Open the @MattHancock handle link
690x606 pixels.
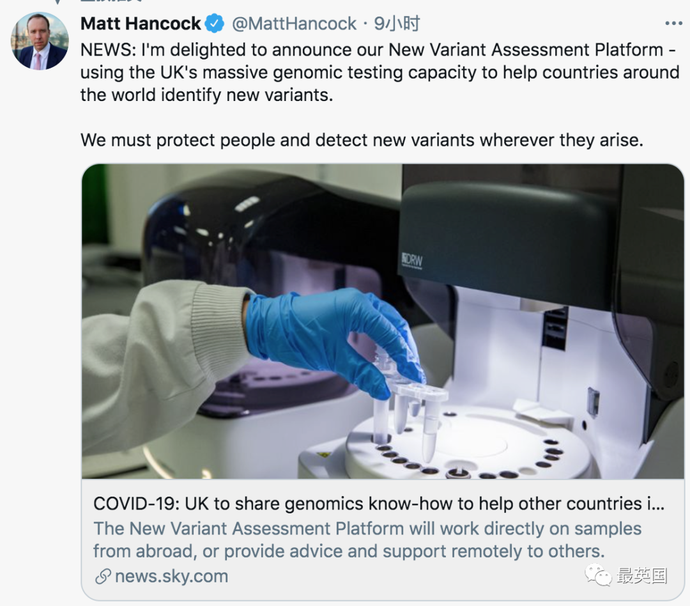pos(294,23)
